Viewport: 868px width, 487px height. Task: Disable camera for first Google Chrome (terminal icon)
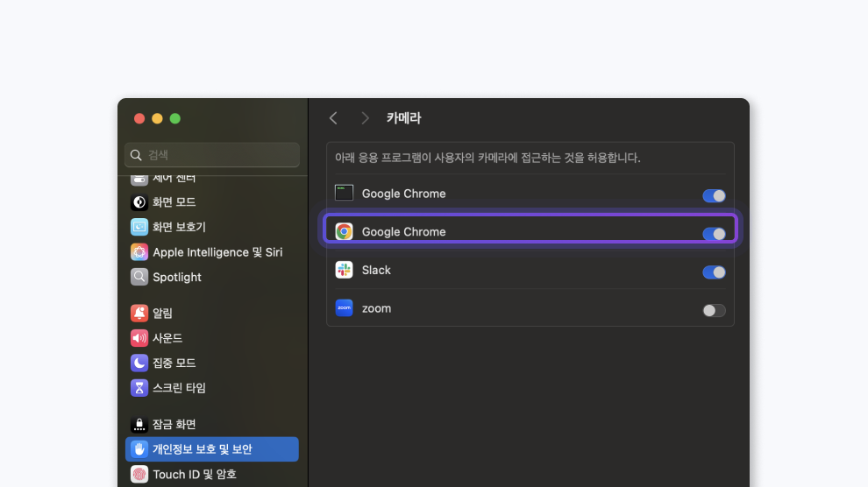[x=714, y=195]
